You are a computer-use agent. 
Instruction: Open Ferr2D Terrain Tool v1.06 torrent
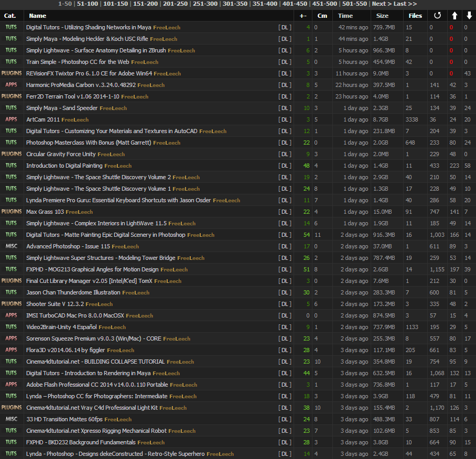73,96
